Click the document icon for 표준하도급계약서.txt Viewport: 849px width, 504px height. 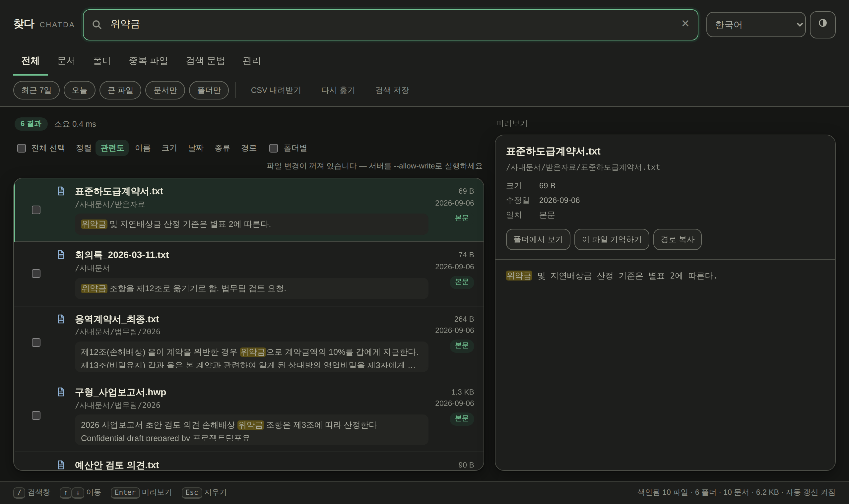[x=61, y=191]
